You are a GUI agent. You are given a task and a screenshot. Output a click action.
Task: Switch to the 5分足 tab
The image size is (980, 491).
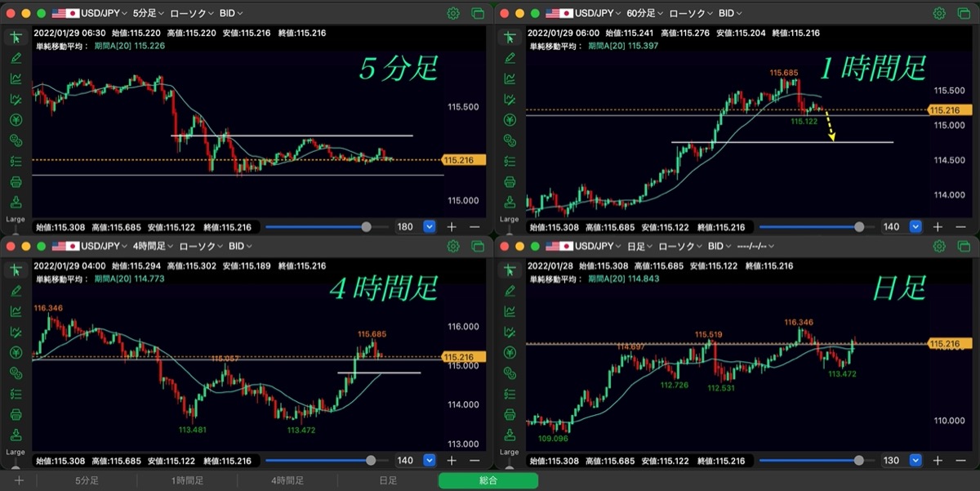coord(87,480)
